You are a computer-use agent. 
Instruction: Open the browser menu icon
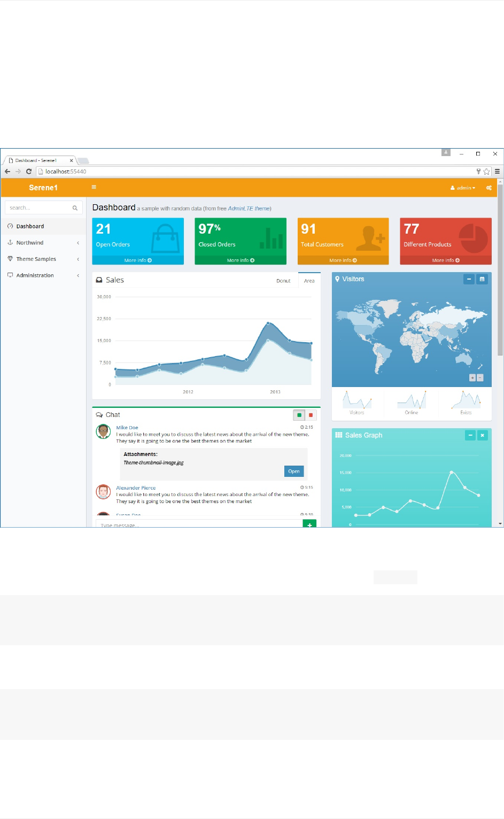click(497, 172)
